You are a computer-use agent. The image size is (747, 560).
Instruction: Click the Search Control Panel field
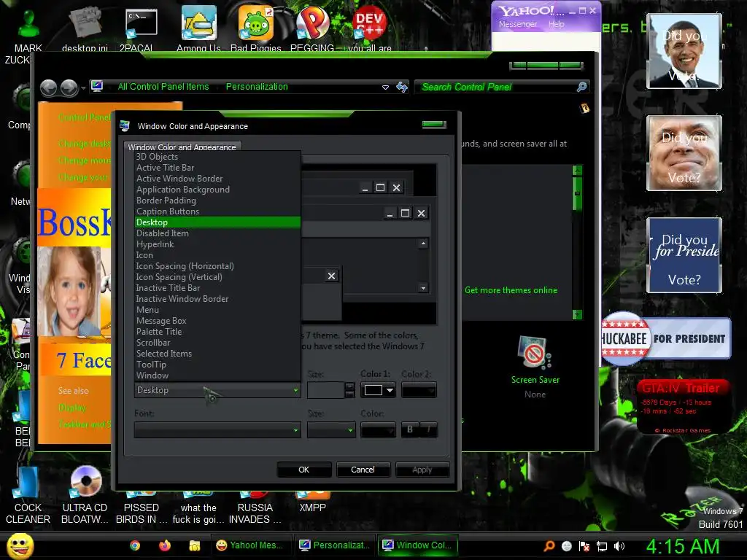(496, 87)
